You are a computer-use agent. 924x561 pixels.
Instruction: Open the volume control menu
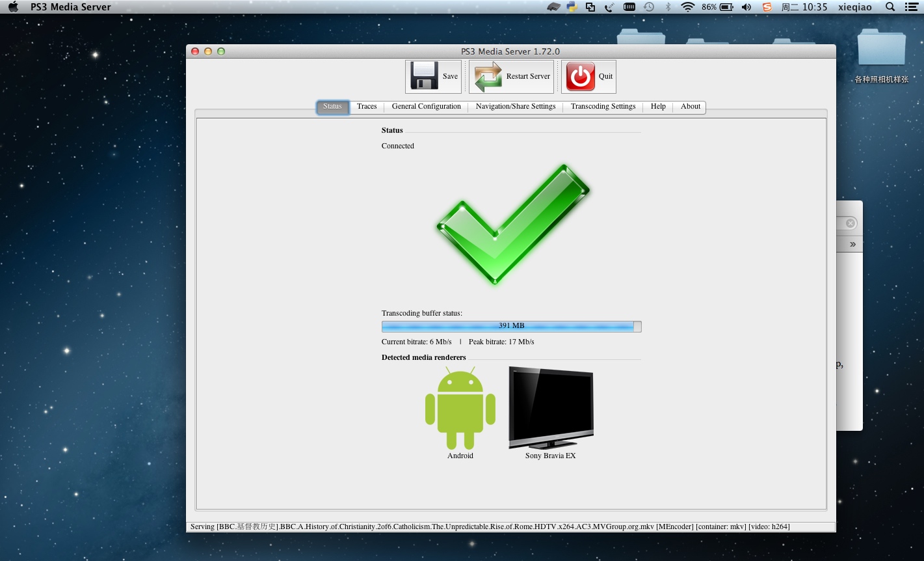[x=746, y=7]
